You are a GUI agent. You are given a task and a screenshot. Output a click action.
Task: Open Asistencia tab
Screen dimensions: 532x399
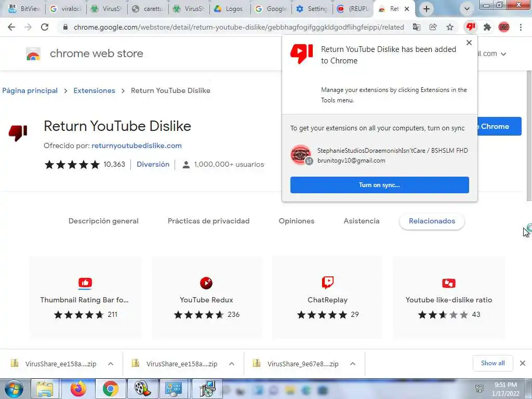(x=362, y=221)
